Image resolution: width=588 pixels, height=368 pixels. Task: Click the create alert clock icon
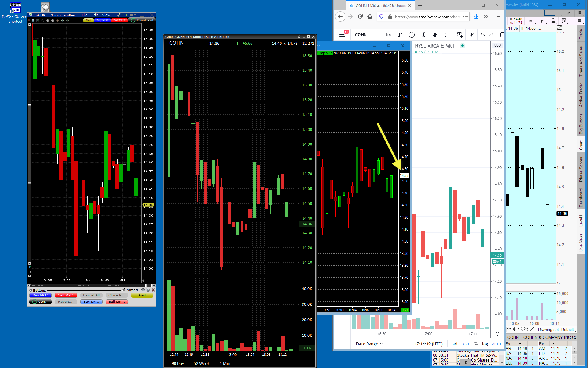pos(459,35)
